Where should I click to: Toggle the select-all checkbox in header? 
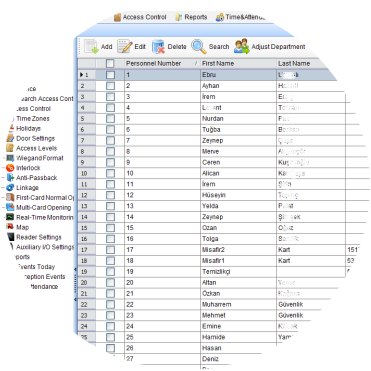point(110,63)
